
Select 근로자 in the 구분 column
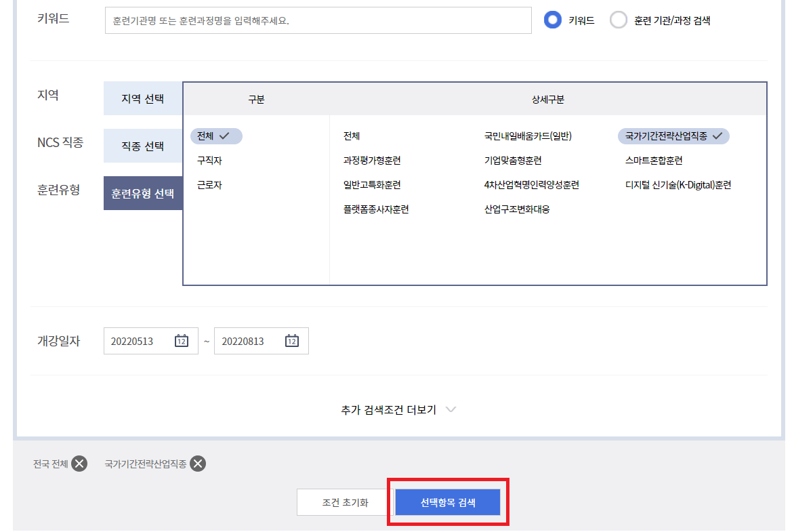pyautogui.click(x=211, y=184)
